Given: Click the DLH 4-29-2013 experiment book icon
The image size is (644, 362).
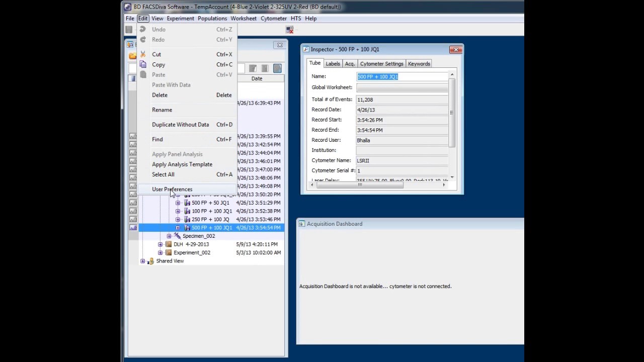Looking at the screenshot, I should click(x=169, y=244).
